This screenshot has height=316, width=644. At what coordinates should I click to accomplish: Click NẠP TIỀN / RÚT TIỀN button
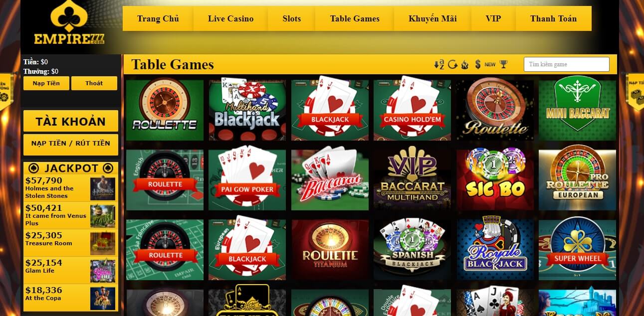coord(71,144)
